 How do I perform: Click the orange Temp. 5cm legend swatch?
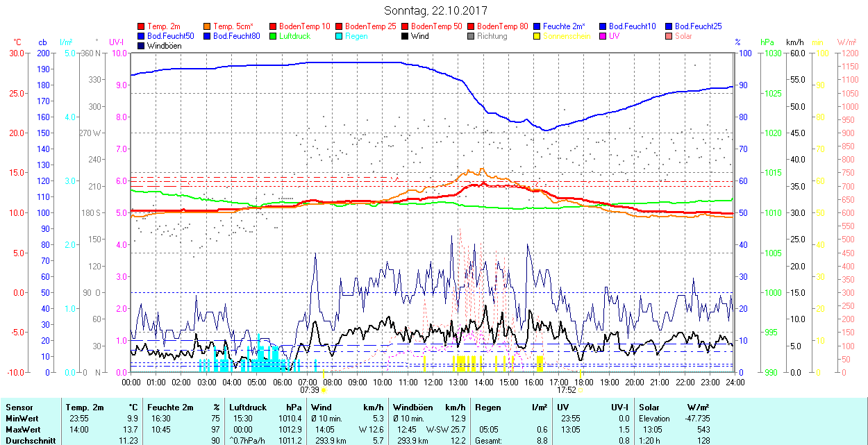tap(208, 26)
